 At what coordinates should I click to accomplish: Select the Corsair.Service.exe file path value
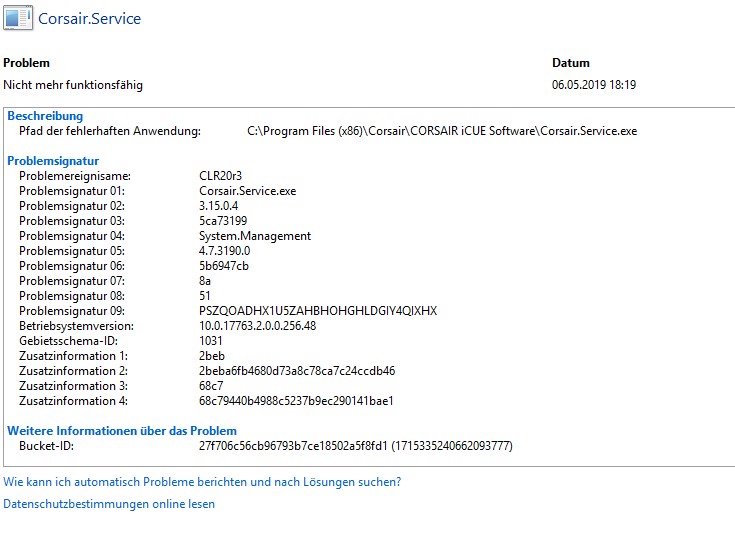pyautogui.click(x=442, y=131)
